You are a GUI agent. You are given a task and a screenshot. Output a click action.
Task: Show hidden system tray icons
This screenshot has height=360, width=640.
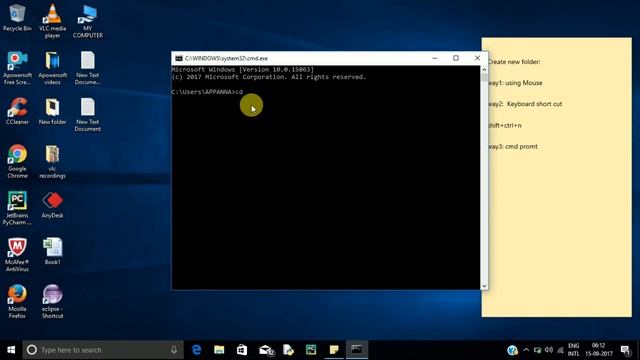point(526,350)
